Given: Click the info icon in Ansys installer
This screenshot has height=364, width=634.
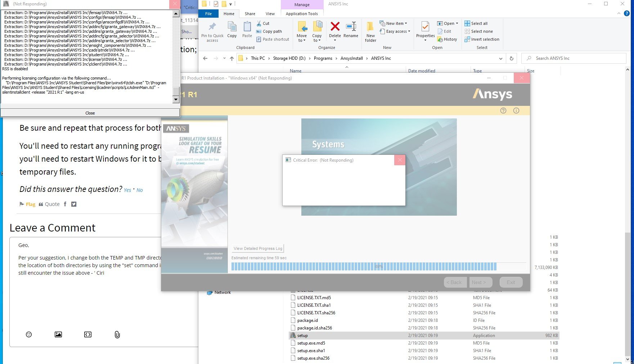Looking at the screenshot, I should click(x=516, y=111).
